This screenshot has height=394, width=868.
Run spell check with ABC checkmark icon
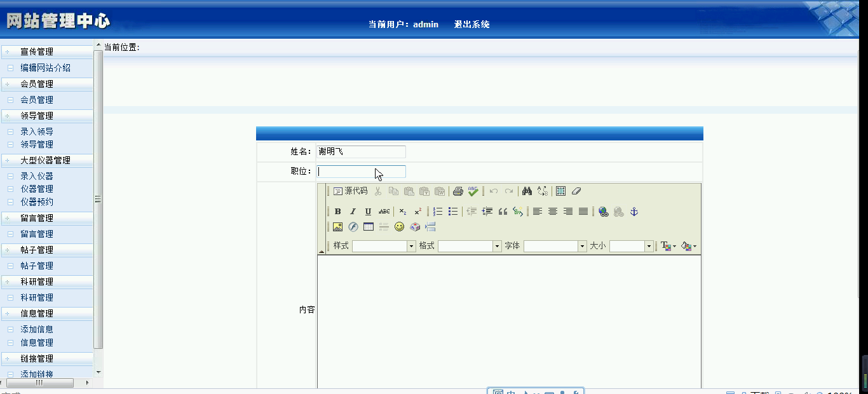point(473,191)
